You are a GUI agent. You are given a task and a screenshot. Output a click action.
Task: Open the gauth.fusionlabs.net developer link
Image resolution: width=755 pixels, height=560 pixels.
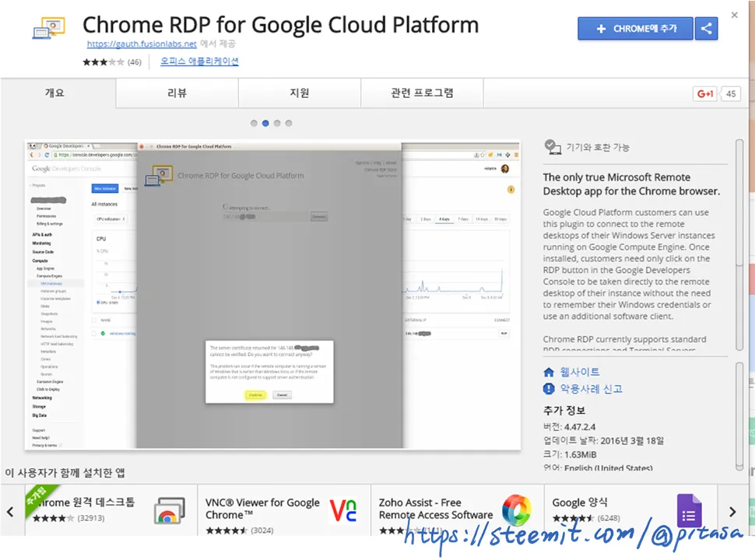pyautogui.click(x=142, y=44)
